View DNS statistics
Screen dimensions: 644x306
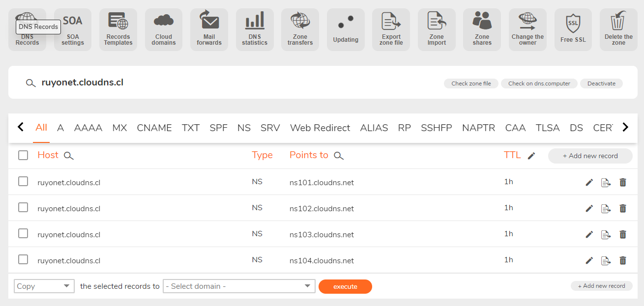255,29
